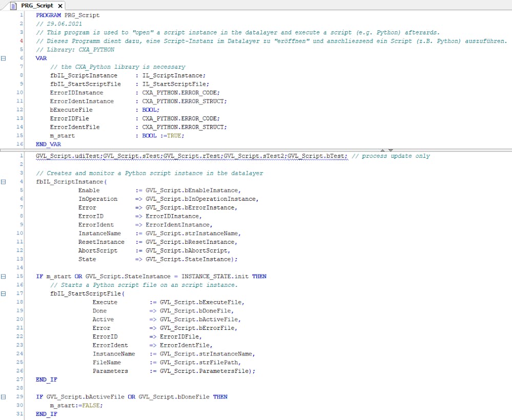512x420 pixels.
Task: Click the IL_StartScriptFile; type in the declarations
Action: click(x=176, y=84)
